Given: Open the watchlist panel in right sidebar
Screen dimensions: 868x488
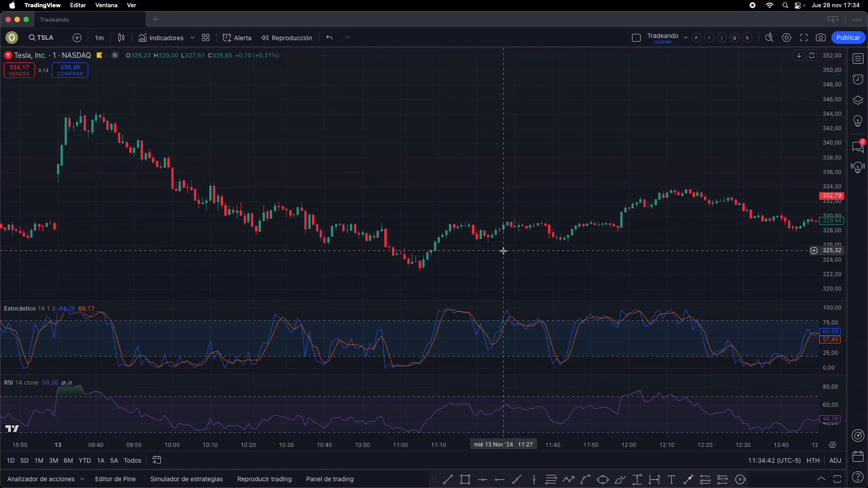Looking at the screenshot, I should point(858,59).
